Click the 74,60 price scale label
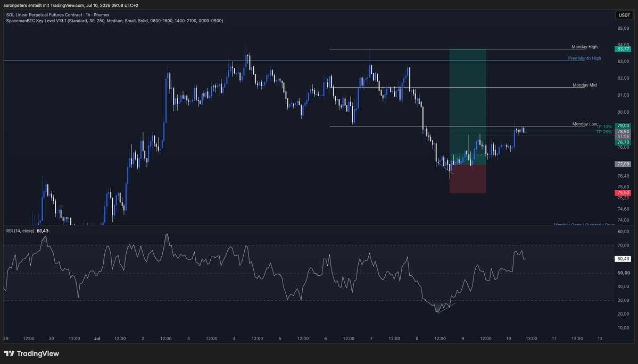Screen dimensions: 638x364 coord(623,209)
